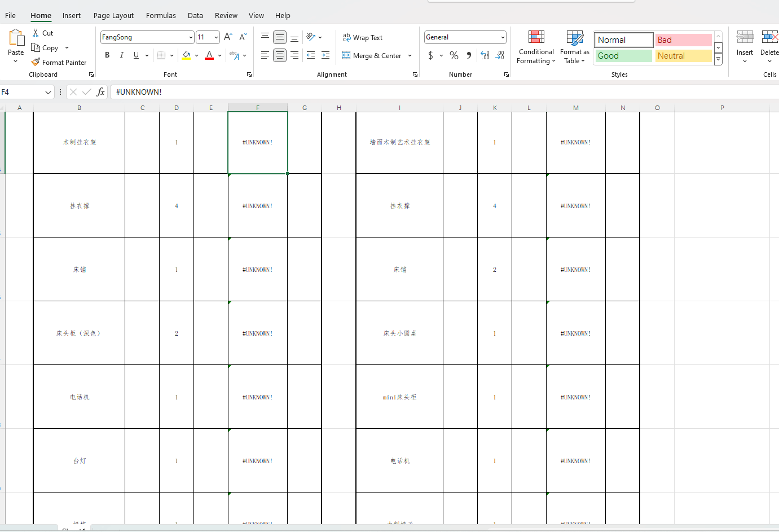The height and width of the screenshot is (532, 779).
Task: Click the Paste clipboard icon
Action: pos(16,38)
